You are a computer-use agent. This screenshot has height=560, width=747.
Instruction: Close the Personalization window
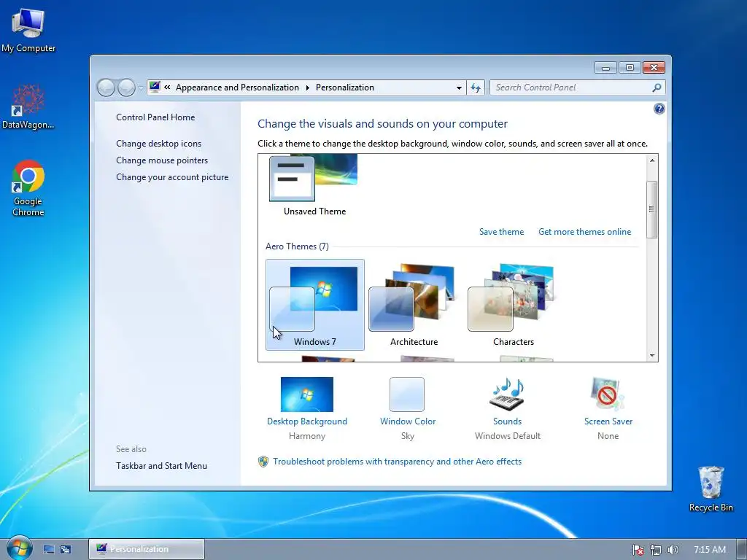tap(654, 68)
